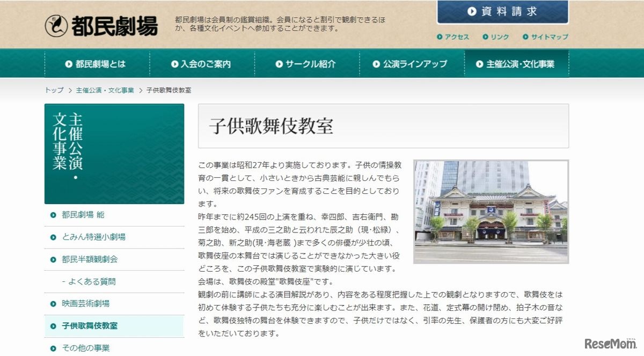Screen dimensions: 644x356
Task: Select 入会のご案内 navigation item
Action: tap(202, 64)
